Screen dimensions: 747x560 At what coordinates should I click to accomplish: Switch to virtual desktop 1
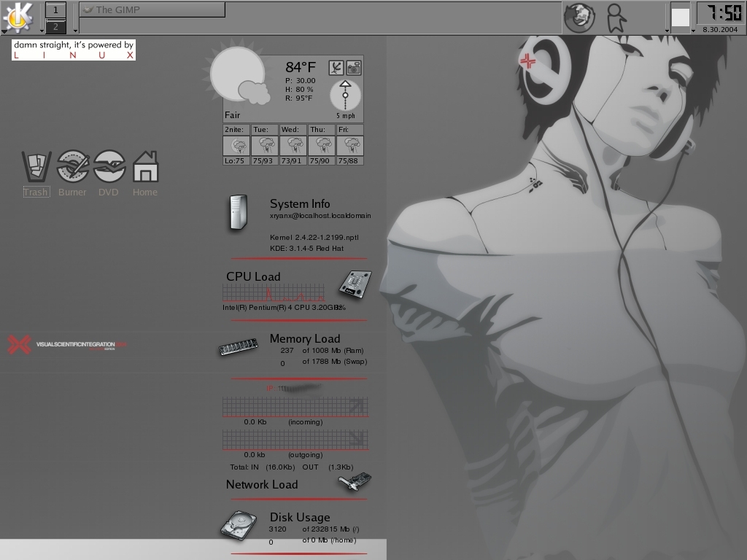tap(55, 9)
